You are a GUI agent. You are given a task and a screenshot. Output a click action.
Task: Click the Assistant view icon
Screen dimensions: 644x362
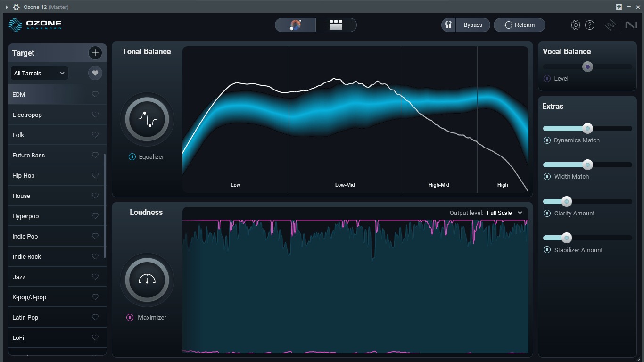coord(295,25)
